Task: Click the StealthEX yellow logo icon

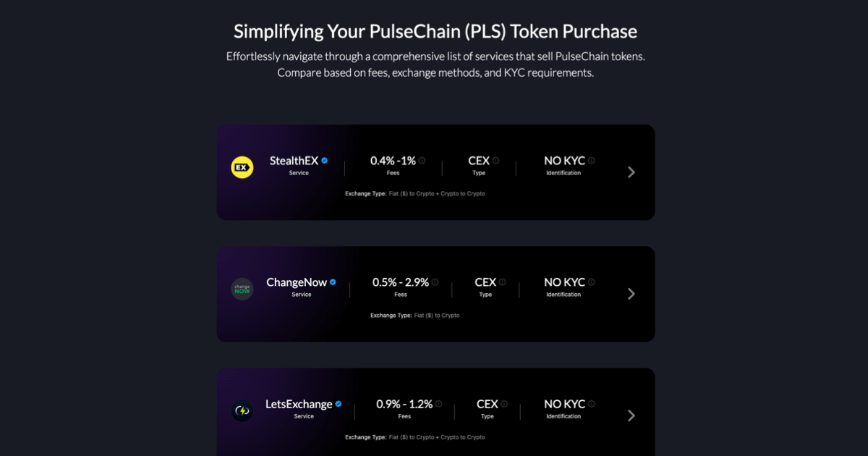Action: 242,166
